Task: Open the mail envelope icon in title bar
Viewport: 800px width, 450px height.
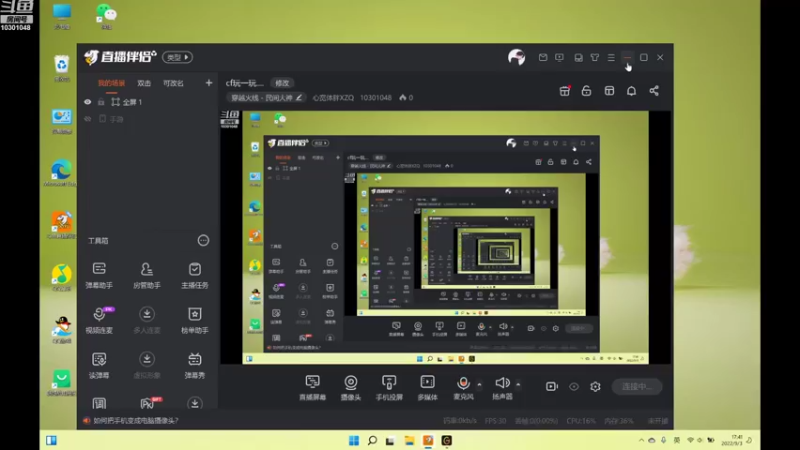Action: (543, 57)
